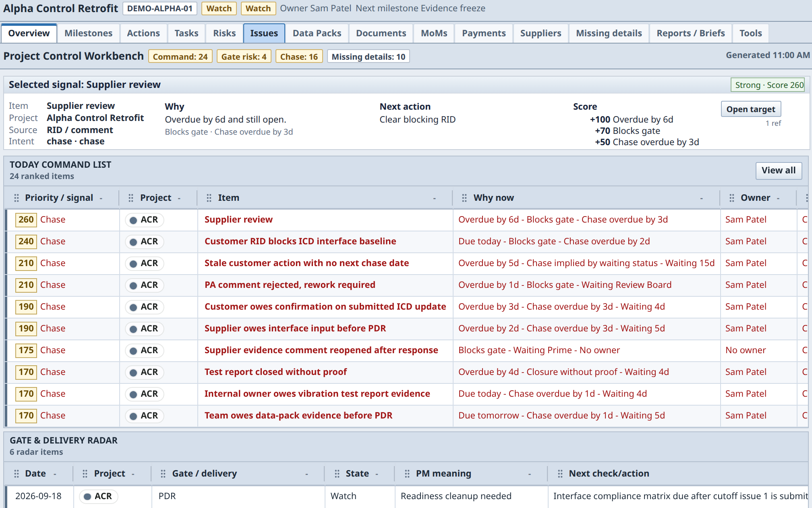Image resolution: width=812 pixels, height=508 pixels.
Task: Open the Owner column sort menu
Action: point(778,198)
